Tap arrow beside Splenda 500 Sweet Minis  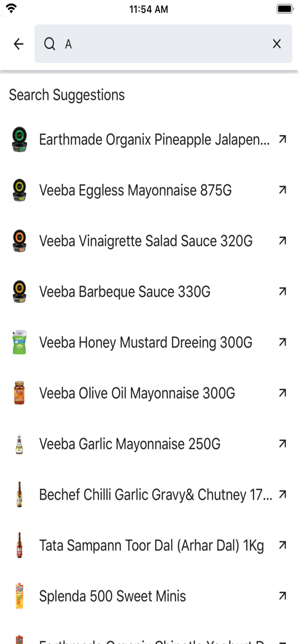point(283,596)
